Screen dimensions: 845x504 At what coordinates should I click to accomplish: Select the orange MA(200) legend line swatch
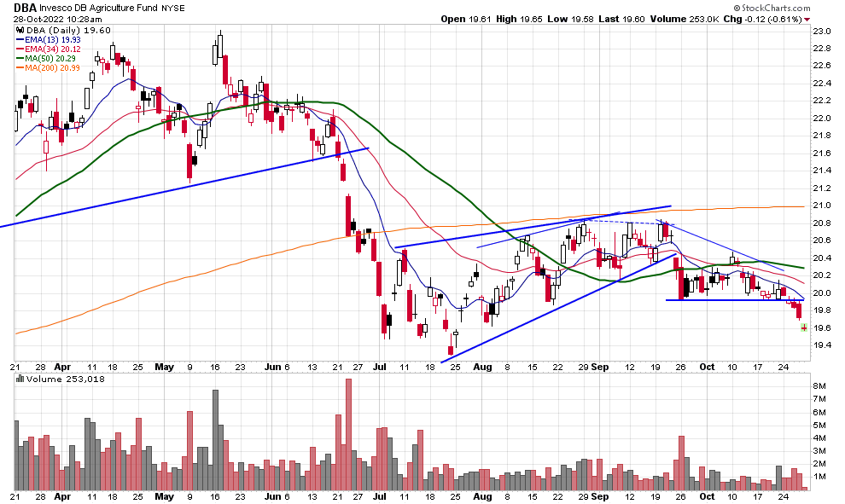20,67
